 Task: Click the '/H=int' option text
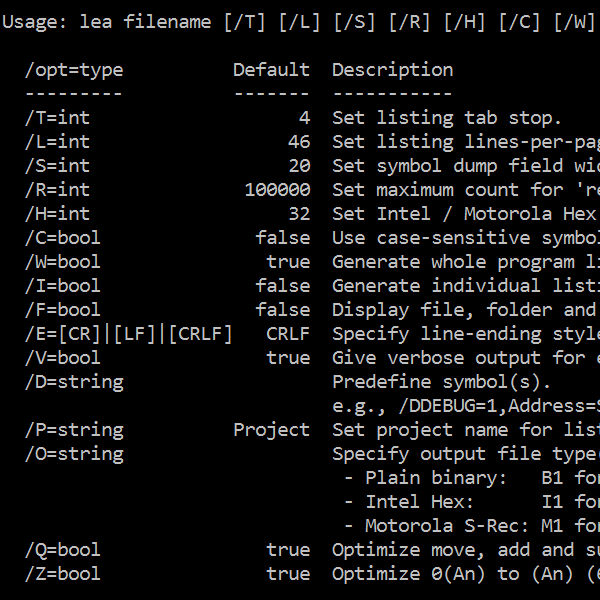(57, 214)
